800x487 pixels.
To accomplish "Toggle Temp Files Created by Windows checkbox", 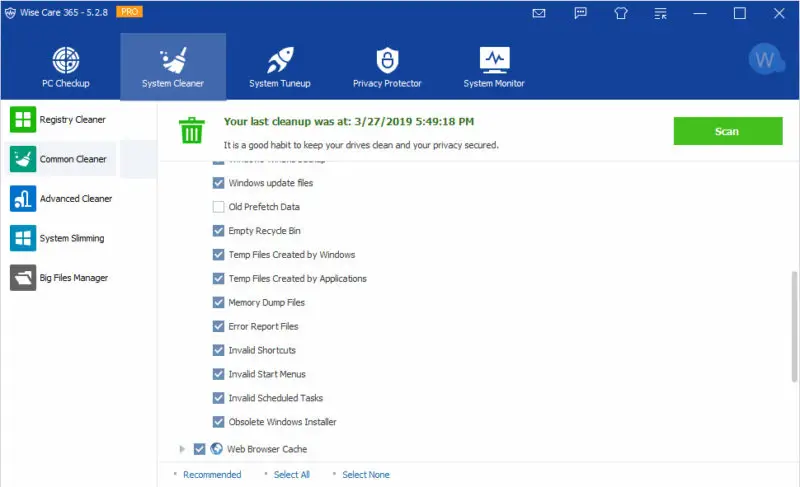I will (218, 254).
